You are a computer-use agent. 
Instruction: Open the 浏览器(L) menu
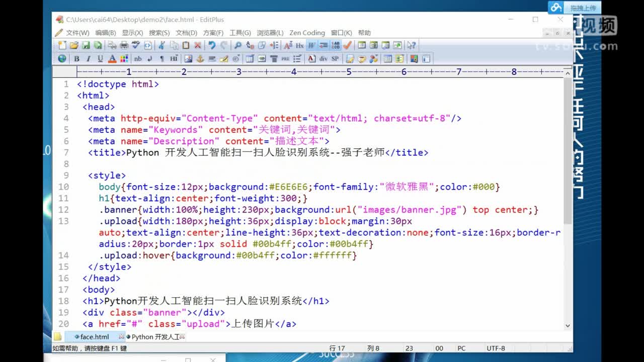pos(271,33)
